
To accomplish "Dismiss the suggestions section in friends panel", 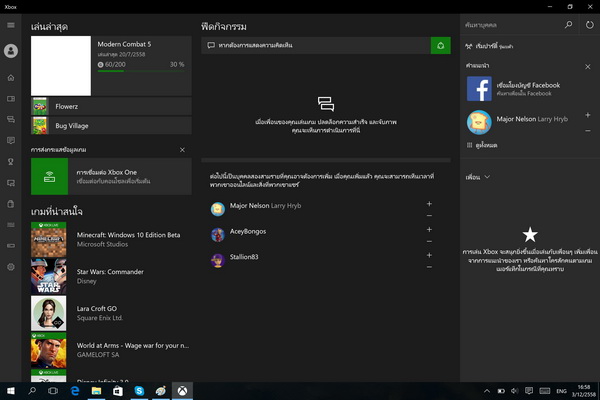I will (589, 65).
